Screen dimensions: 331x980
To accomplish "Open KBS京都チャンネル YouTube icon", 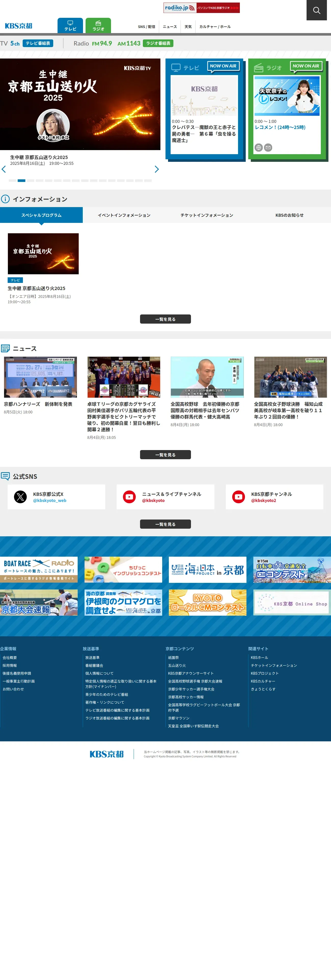I will pos(239,497).
